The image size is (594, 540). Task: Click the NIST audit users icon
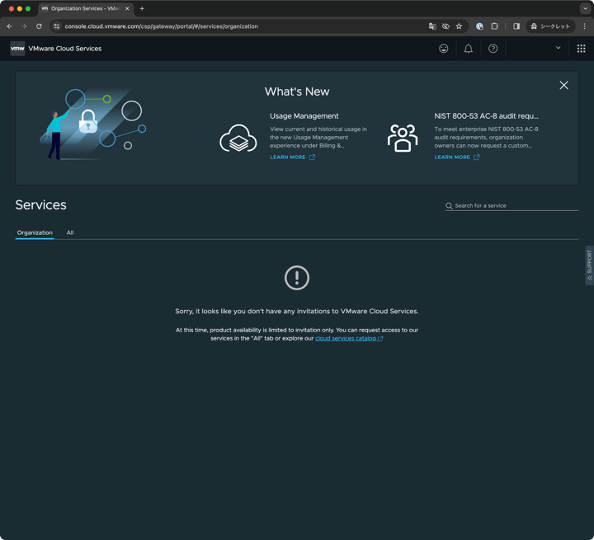[402, 138]
